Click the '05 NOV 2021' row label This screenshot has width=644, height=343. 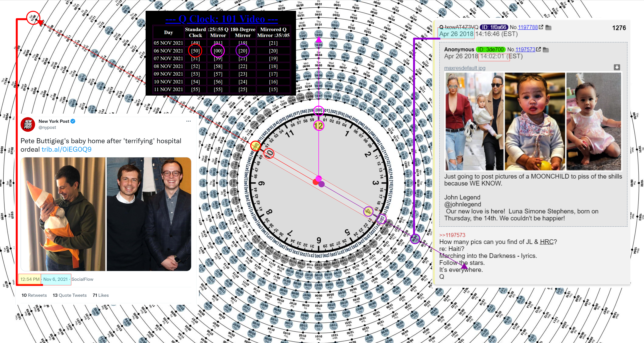(x=169, y=43)
